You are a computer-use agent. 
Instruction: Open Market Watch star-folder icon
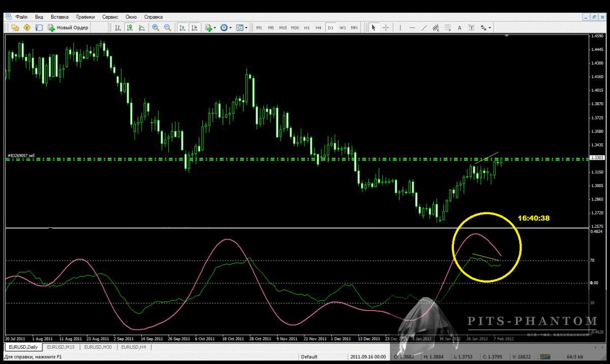tap(15, 27)
